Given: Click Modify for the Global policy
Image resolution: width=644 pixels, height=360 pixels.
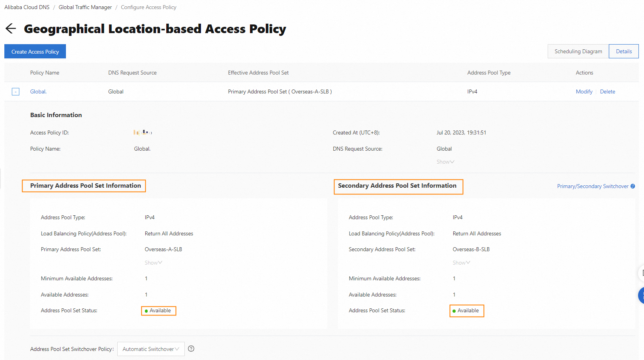Looking at the screenshot, I should 584,91.
